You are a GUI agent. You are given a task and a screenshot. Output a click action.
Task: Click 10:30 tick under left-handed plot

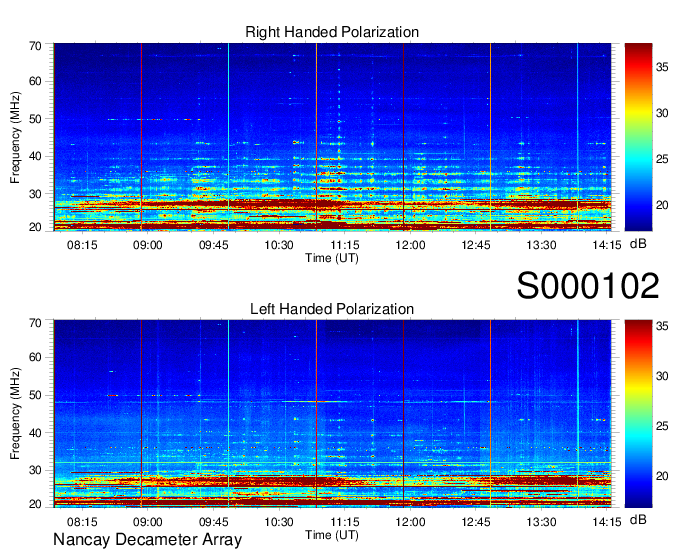pyautogui.click(x=279, y=522)
